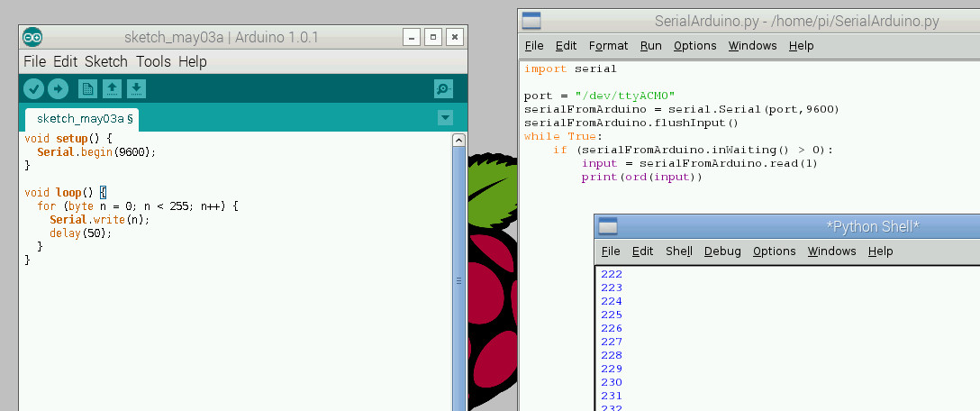Open Edit menu in SerialArduino.py window

coord(567,46)
